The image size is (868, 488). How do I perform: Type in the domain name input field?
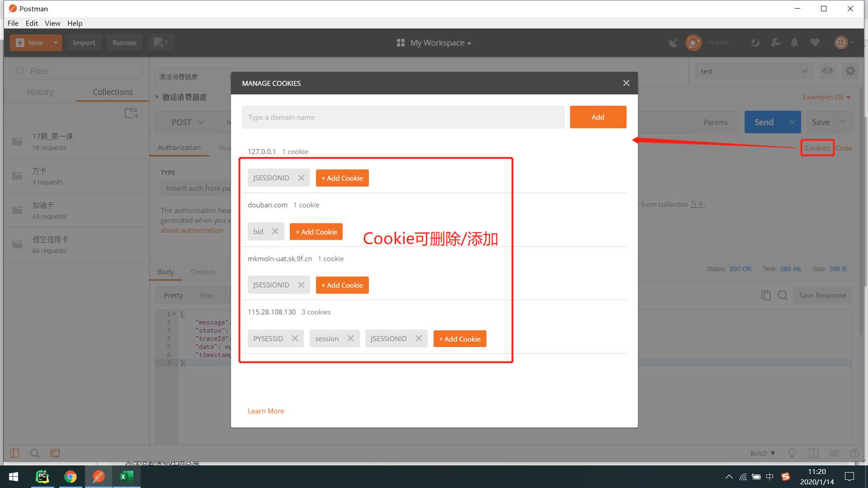click(403, 117)
